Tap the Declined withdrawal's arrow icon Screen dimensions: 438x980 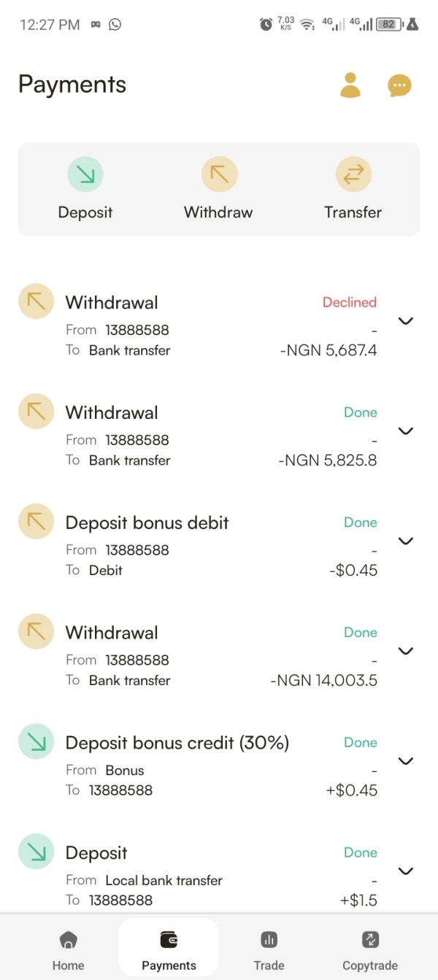click(36, 301)
